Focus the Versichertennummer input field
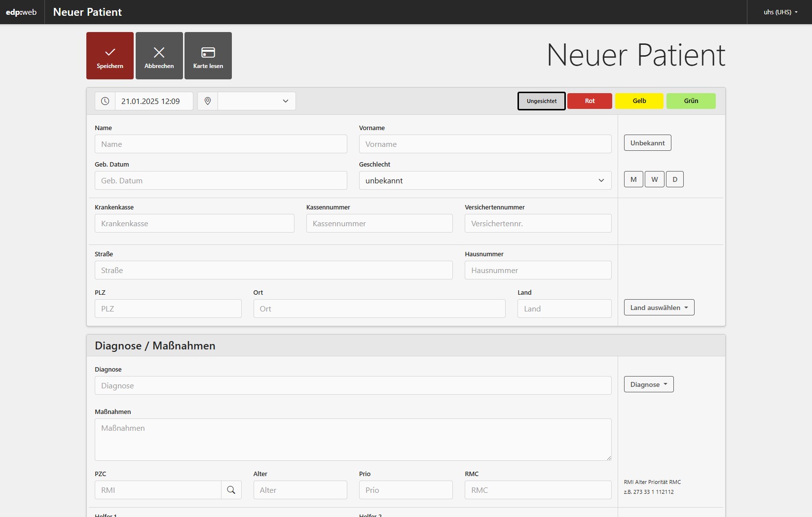The height and width of the screenshot is (517, 812). [x=538, y=223]
